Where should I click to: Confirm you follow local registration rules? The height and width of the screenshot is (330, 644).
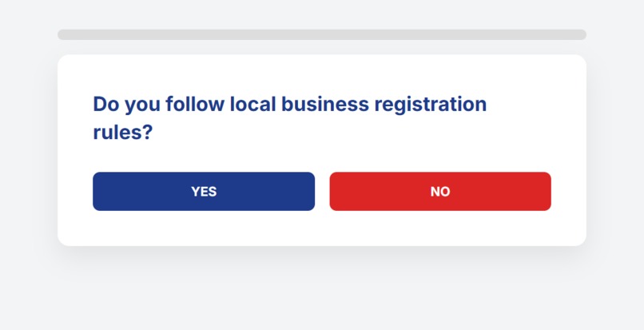coord(204,192)
